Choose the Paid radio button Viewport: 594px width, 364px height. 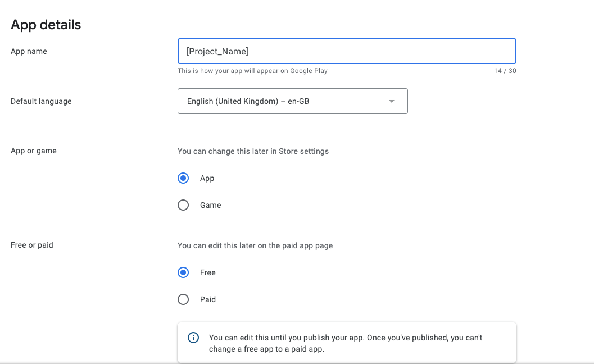[183, 299]
